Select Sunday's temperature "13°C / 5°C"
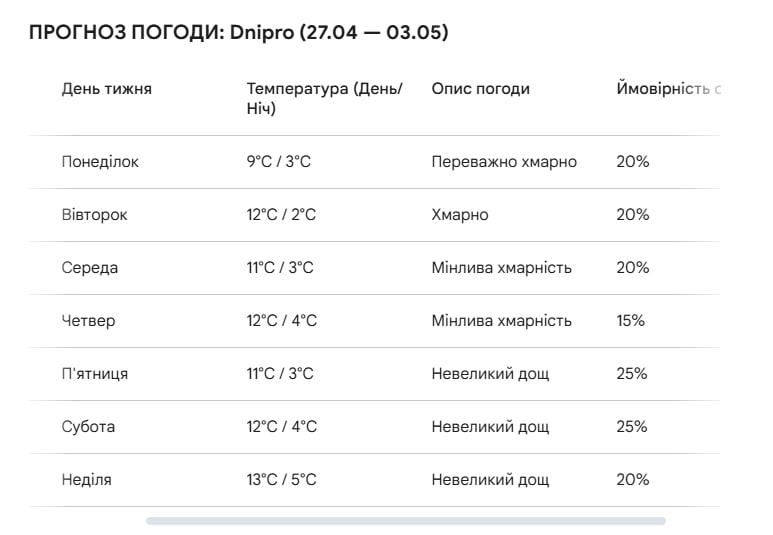This screenshot has height=535, width=773. [282, 480]
